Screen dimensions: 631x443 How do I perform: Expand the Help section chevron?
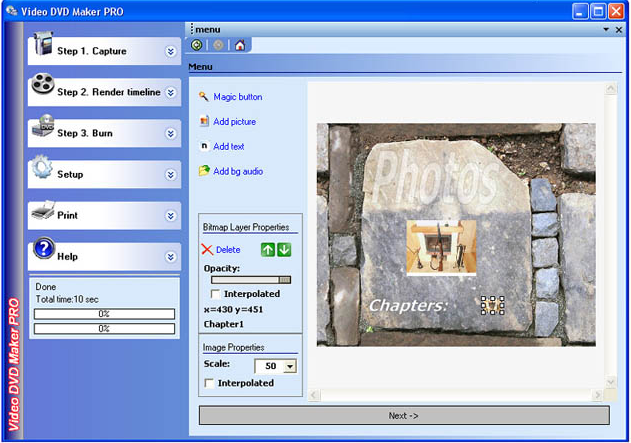click(x=171, y=257)
